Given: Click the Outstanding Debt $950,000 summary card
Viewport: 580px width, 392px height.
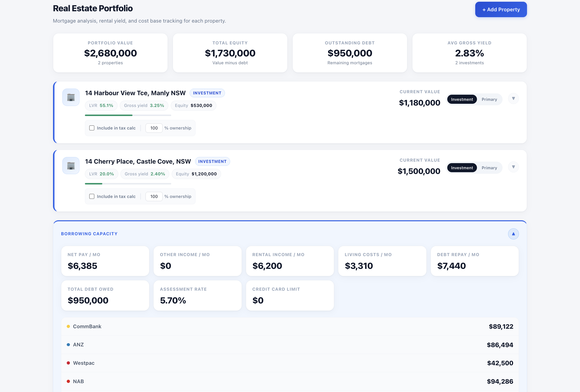Looking at the screenshot, I should coord(350,53).
